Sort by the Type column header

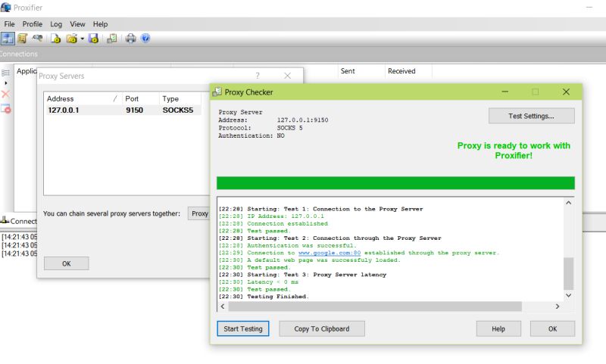pyautogui.click(x=180, y=99)
